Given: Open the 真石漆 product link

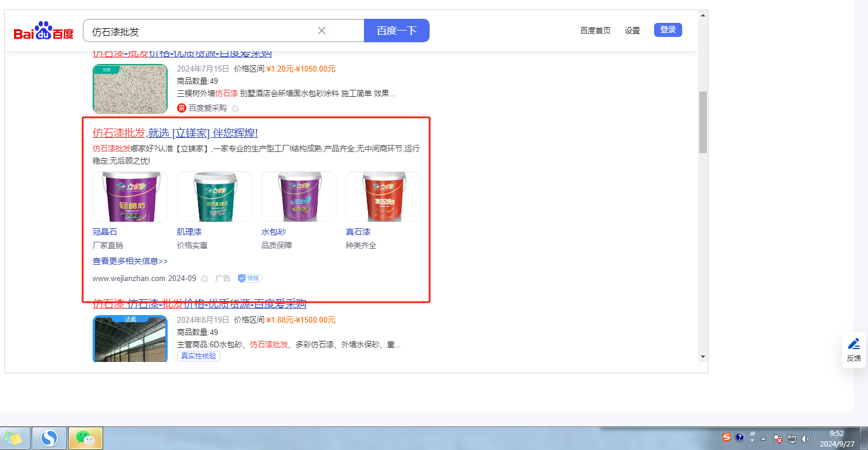Looking at the screenshot, I should 358,232.
